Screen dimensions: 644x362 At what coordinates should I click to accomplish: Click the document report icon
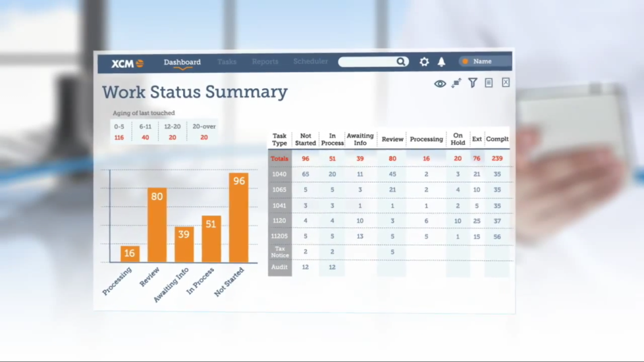(x=489, y=83)
